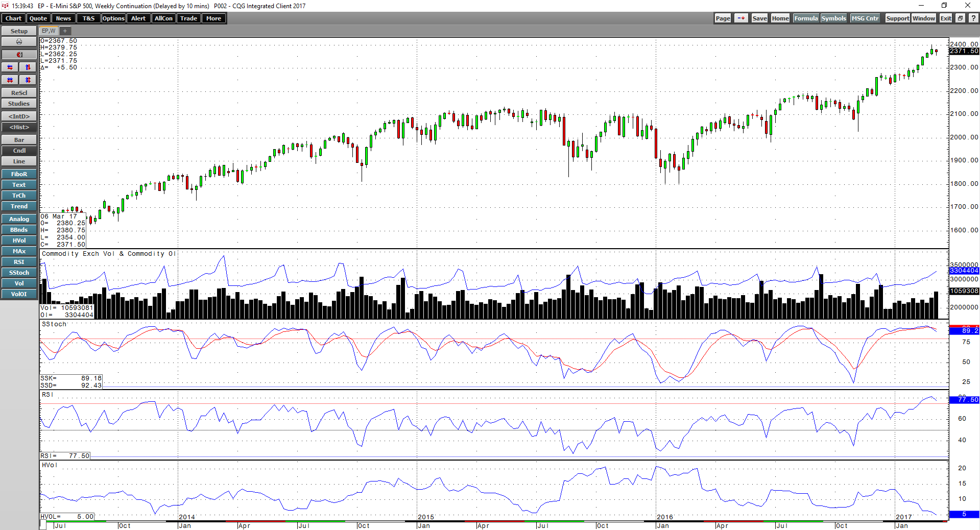980x530 pixels.
Task: Click the 1059308 volume value label
Action: 964,291
